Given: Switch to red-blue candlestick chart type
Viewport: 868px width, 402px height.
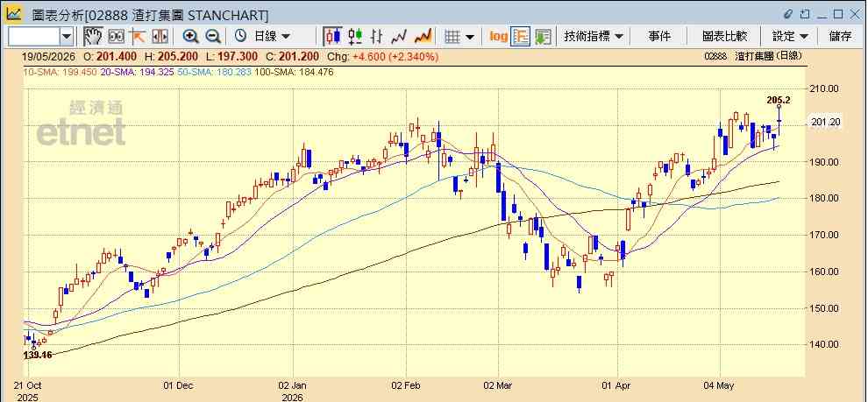Looking at the screenshot, I should 332,37.
